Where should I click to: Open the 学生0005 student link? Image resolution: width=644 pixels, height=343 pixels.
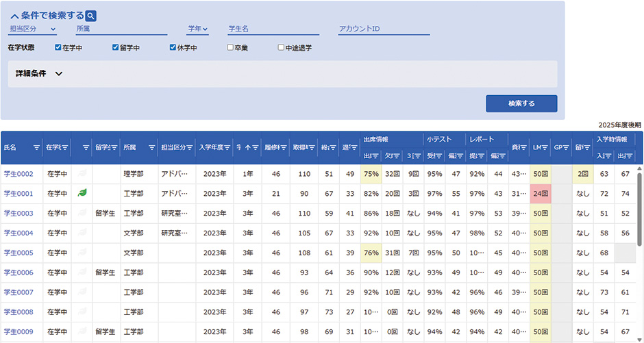pyautogui.click(x=18, y=253)
